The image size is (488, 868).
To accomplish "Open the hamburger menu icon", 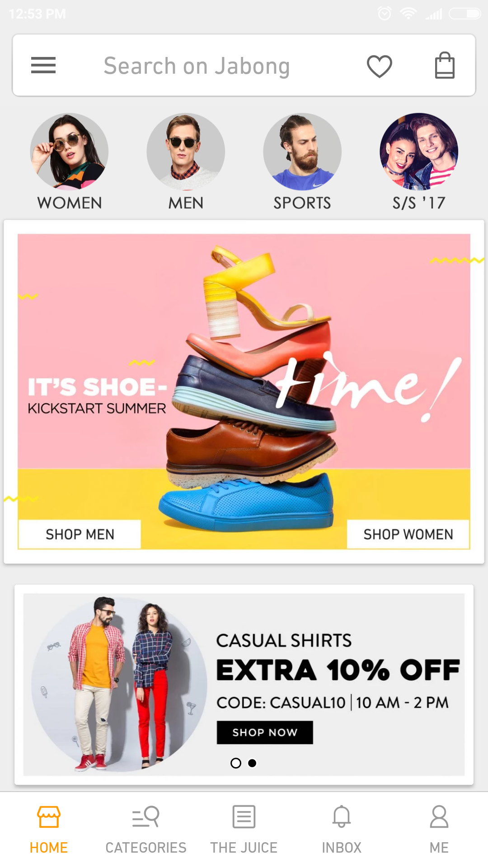I will coord(43,65).
